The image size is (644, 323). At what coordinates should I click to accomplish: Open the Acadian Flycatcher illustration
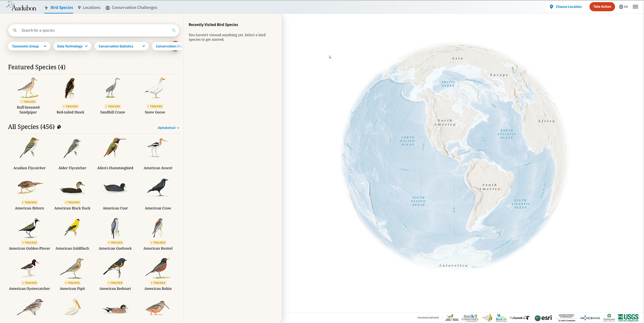[29, 148]
